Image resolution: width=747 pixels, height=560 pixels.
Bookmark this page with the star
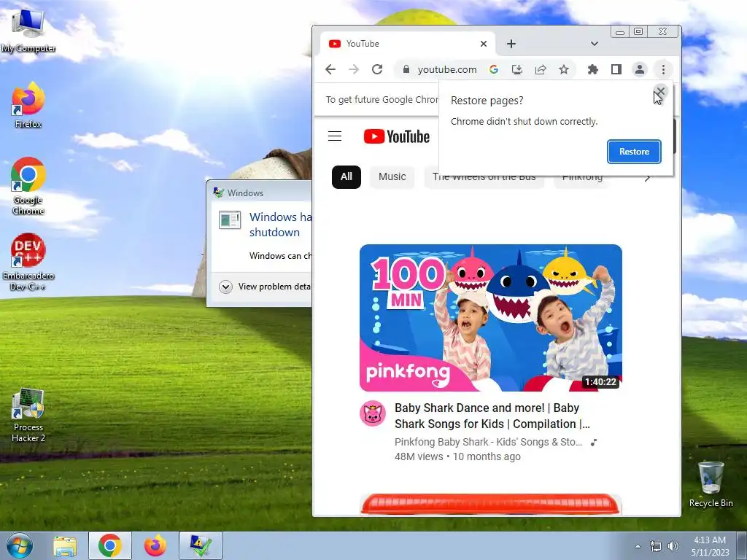(x=564, y=69)
